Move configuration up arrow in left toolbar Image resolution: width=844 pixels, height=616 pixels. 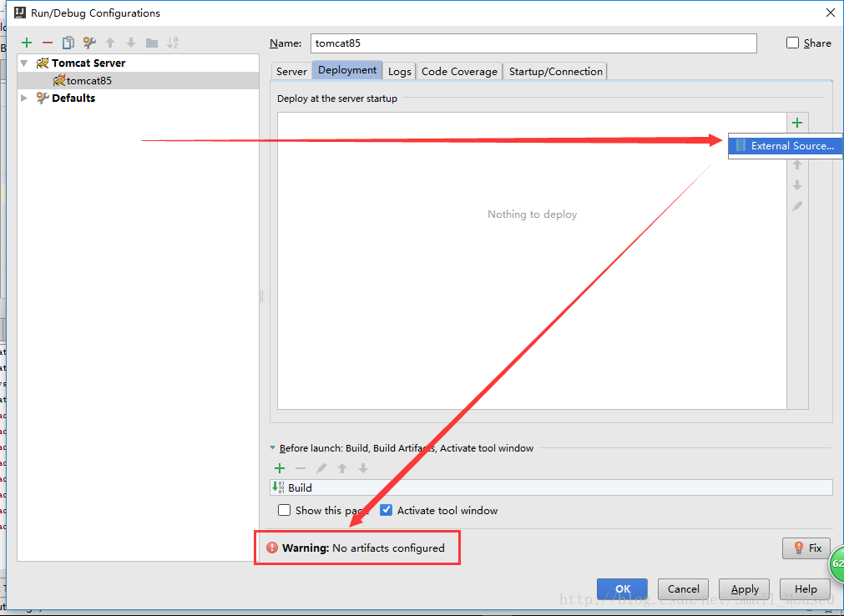pyautogui.click(x=110, y=43)
